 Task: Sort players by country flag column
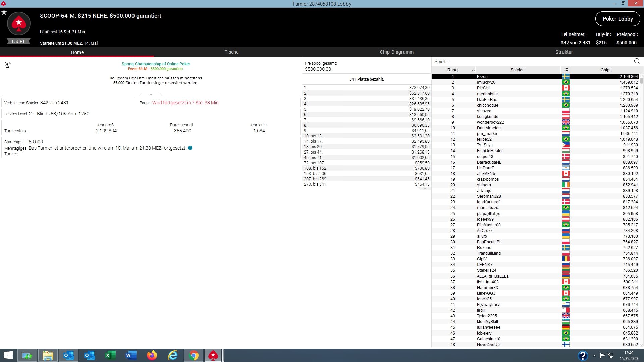point(566,70)
